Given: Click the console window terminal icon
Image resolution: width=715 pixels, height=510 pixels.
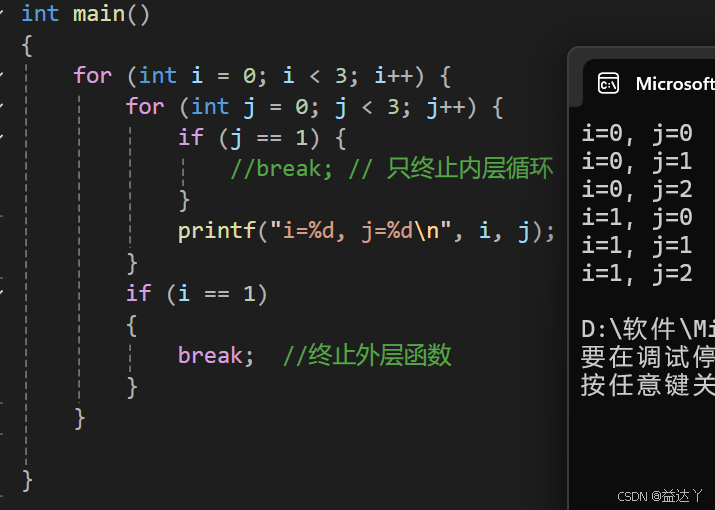Looking at the screenshot, I should coord(608,83).
